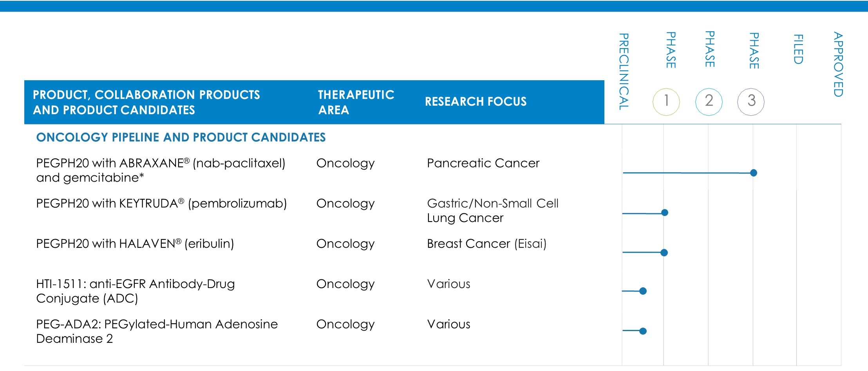Click the HALAVEN row Phase 1 progress dot

tap(664, 253)
